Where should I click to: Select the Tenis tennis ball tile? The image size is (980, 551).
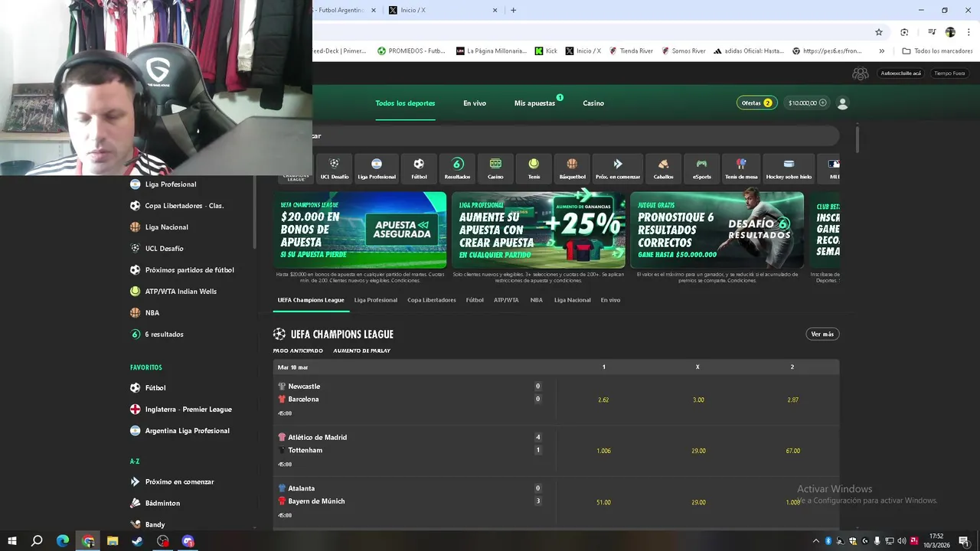pos(534,168)
